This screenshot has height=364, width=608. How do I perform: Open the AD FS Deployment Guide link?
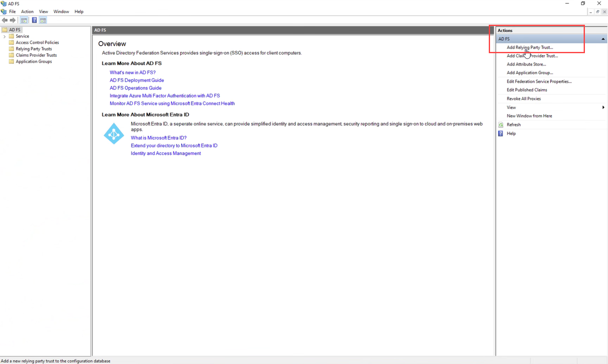coord(137,80)
